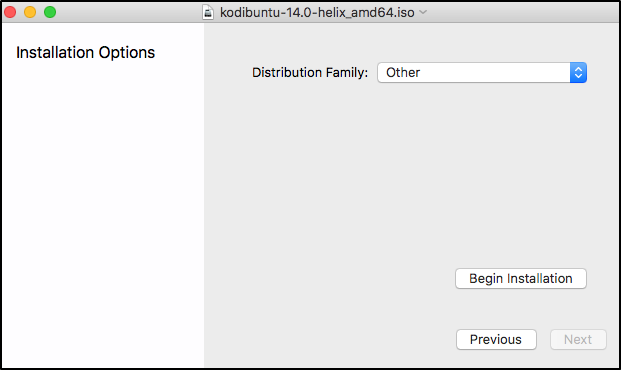
Task: Open the title chevron beside kodibuntu-14.0-helix_amd64.iso
Action: tap(423, 12)
